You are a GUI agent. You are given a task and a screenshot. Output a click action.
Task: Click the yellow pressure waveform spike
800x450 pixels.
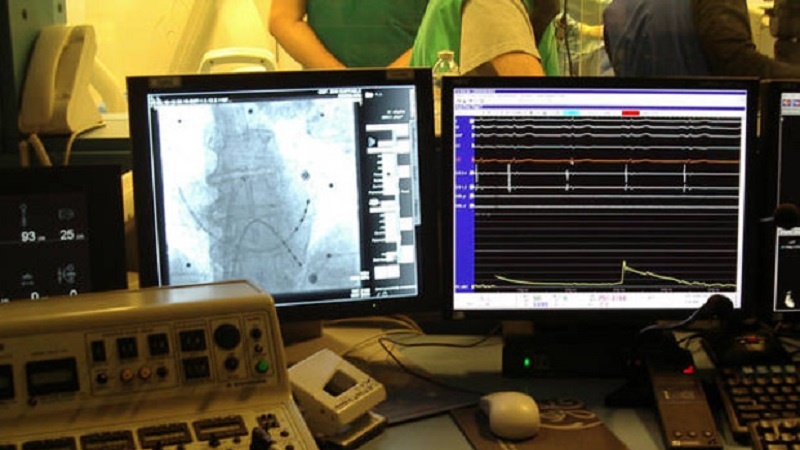click(624, 267)
